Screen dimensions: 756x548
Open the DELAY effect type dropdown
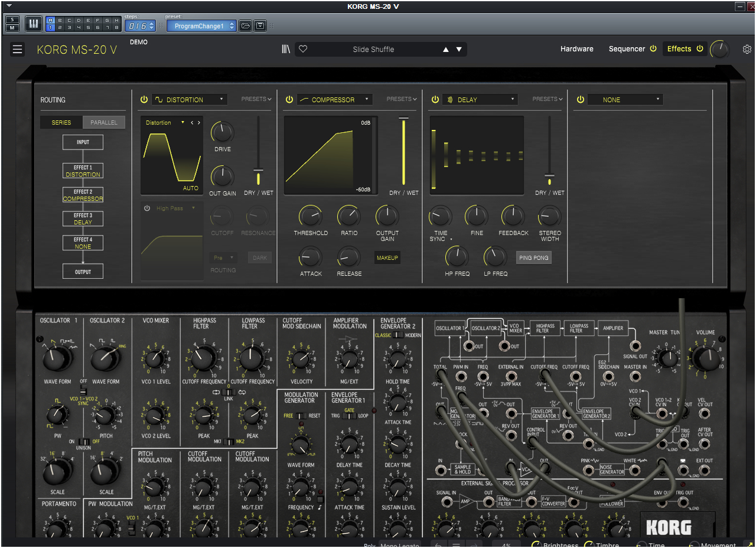pos(480,100)
